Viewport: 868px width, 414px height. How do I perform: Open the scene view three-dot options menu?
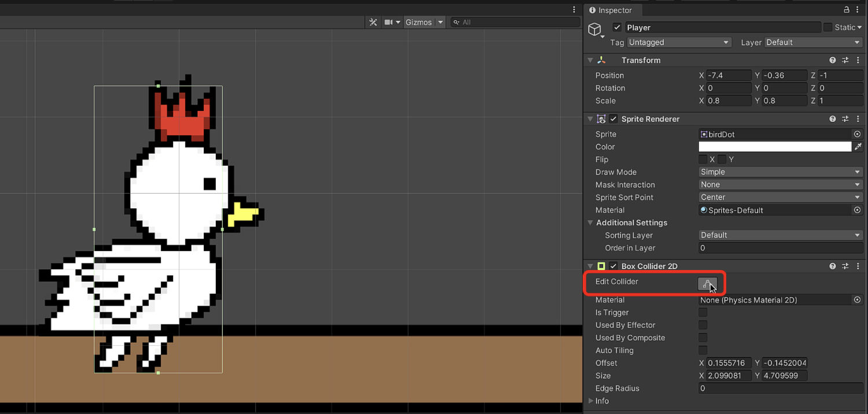tap(574, 10)
